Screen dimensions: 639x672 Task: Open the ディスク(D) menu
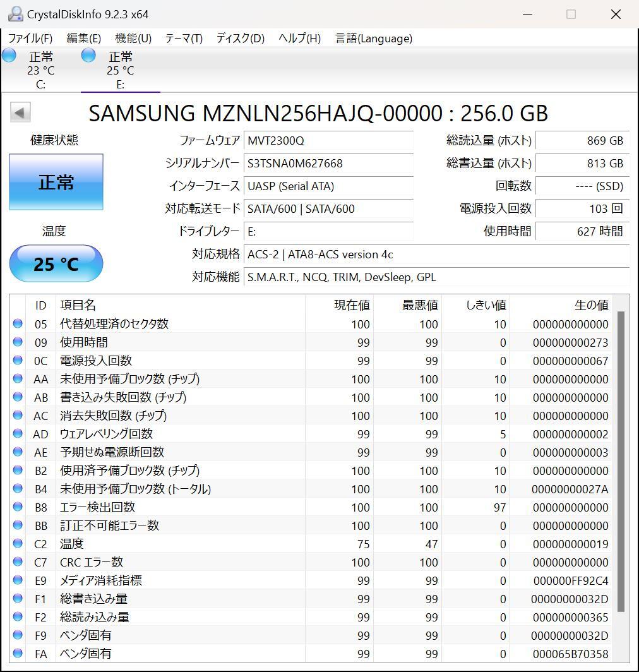241,39
